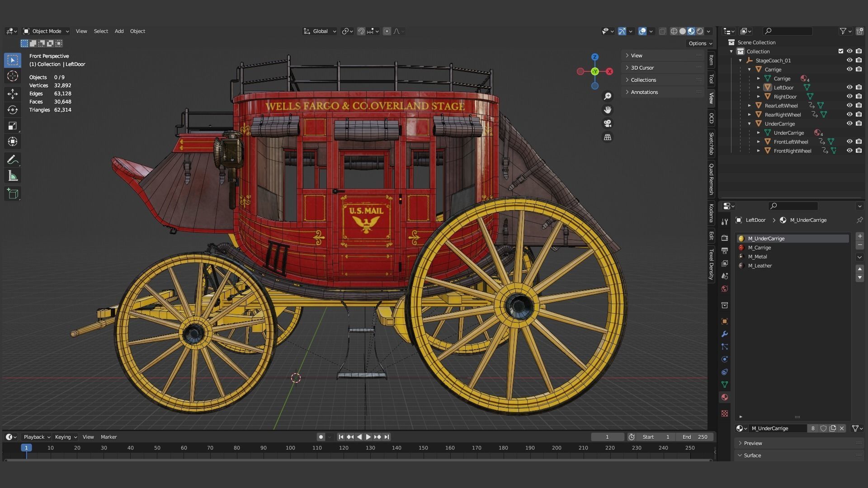Open the Marker timeline menu
The image size is (868, 488).
tap(108, 437)
